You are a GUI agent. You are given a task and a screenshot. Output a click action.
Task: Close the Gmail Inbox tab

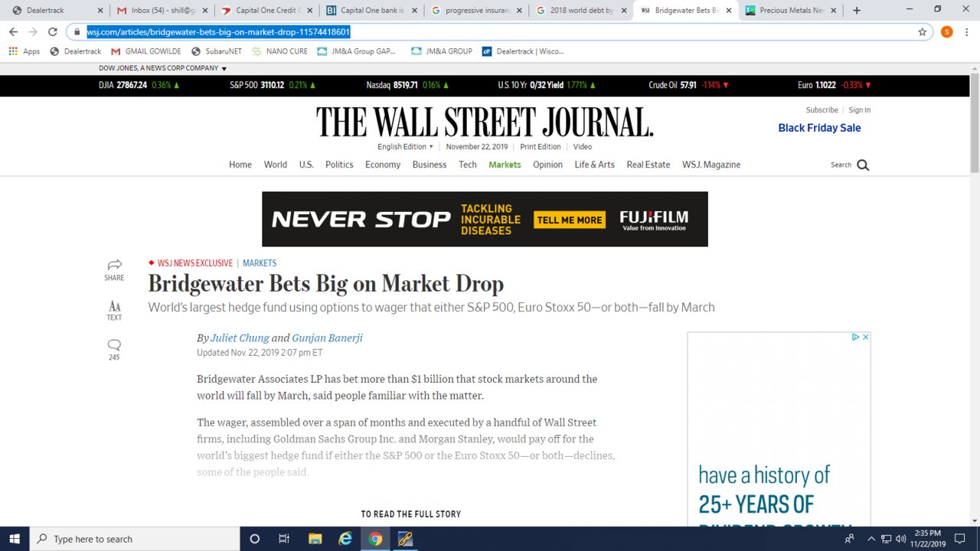pyautogui.click(x=205, y=11)
